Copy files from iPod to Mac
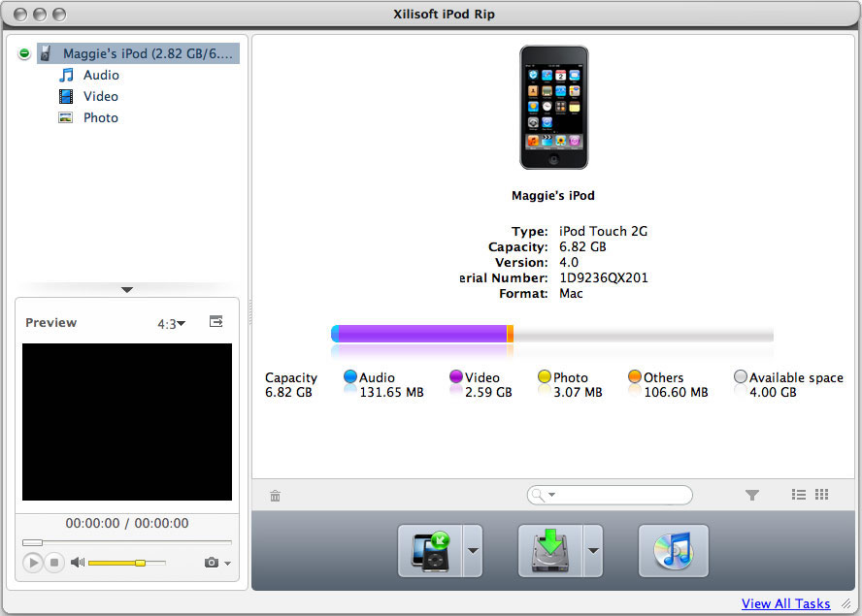 coord(432,550)
